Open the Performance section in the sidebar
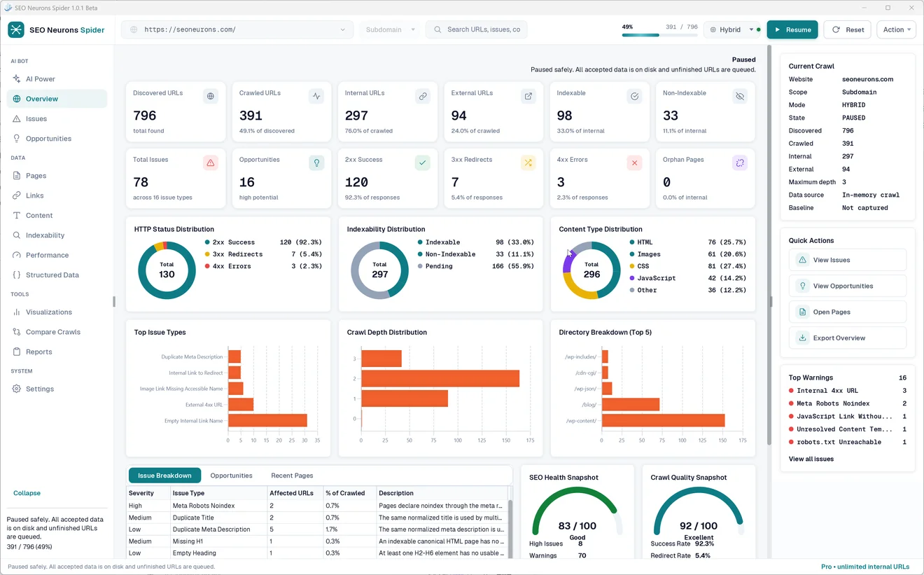 coord(57,255)
